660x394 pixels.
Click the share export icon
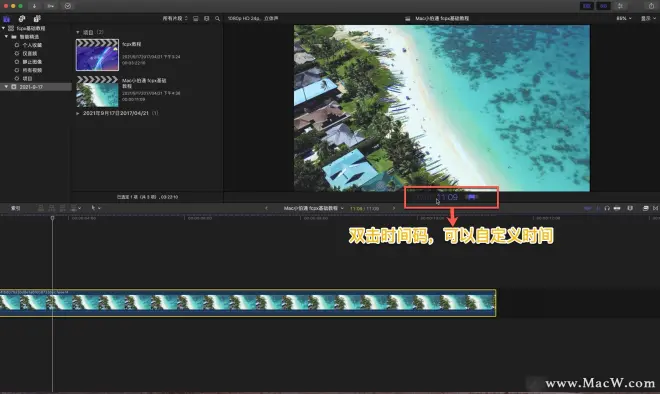[x=651, y=6]
